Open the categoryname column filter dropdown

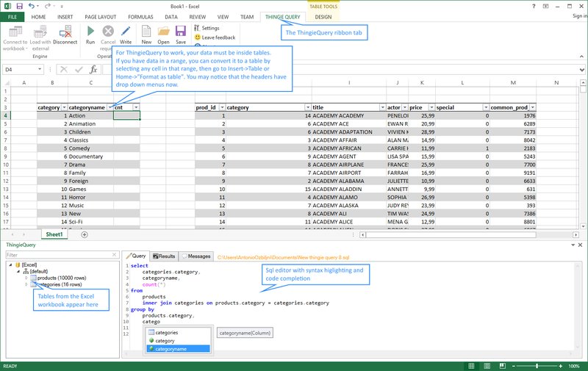(x=110, y=107)
